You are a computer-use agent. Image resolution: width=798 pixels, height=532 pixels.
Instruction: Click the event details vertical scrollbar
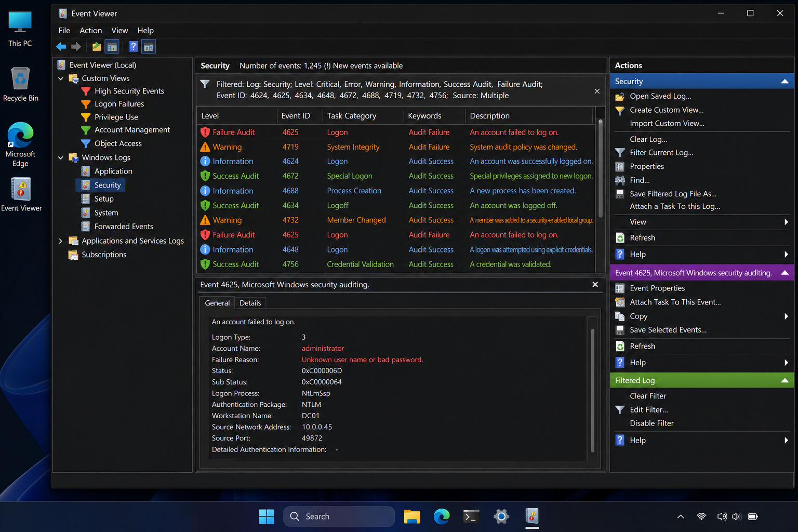tap(593, 390)
